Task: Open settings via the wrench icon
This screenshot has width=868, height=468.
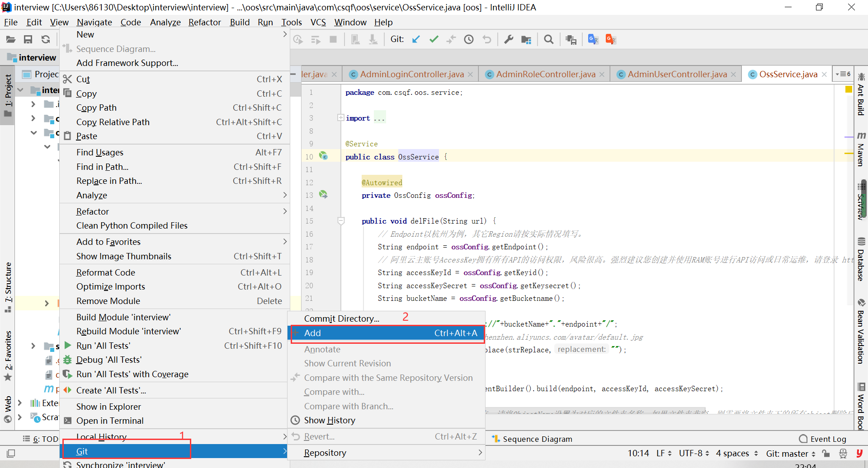Action: click(x=509, y=40)
